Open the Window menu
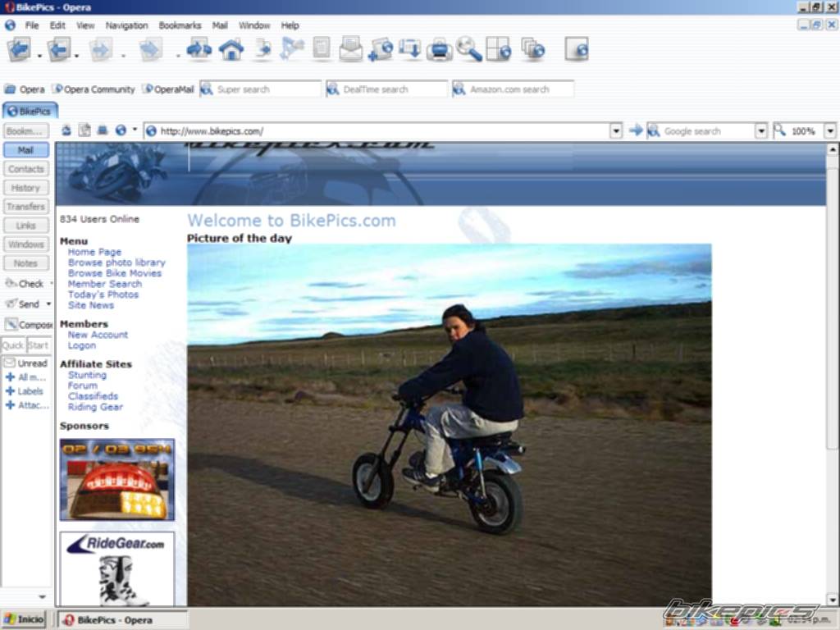Image resolution: width=840 pixels, height=630 pixels. [254, 25]
